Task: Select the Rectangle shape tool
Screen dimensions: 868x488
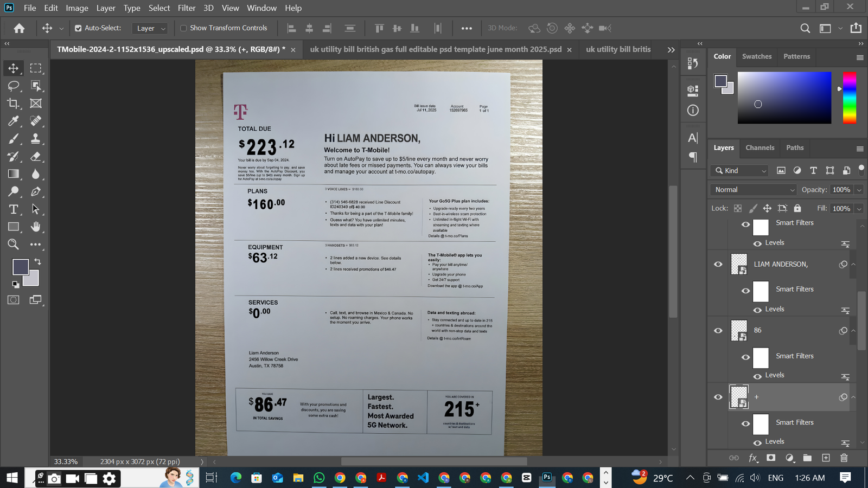Action: point(13,227)
